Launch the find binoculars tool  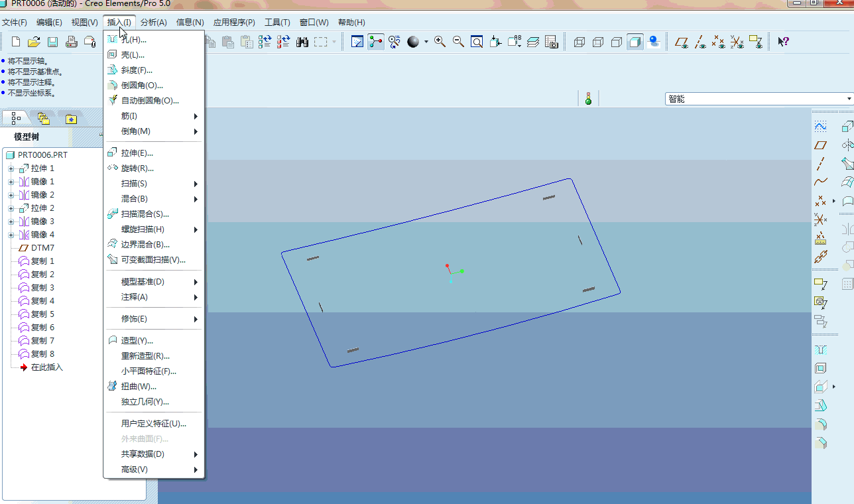pyautogui.click(x=302, y=42)
